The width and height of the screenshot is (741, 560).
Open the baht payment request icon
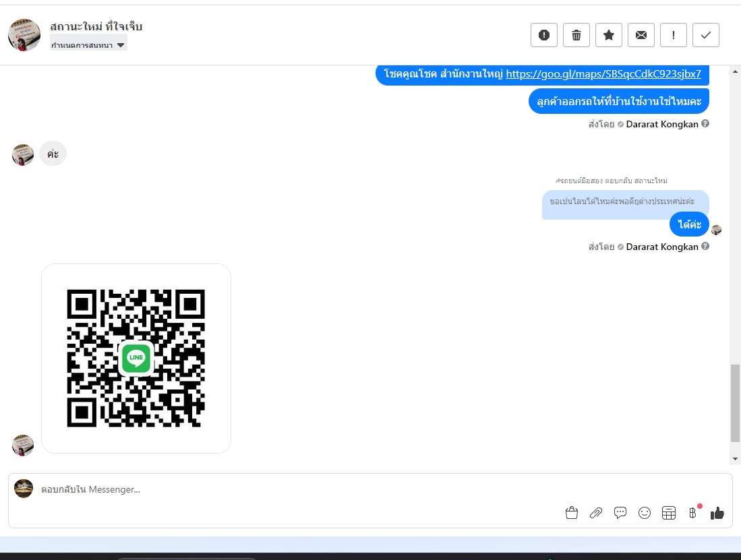click(693, 513)
